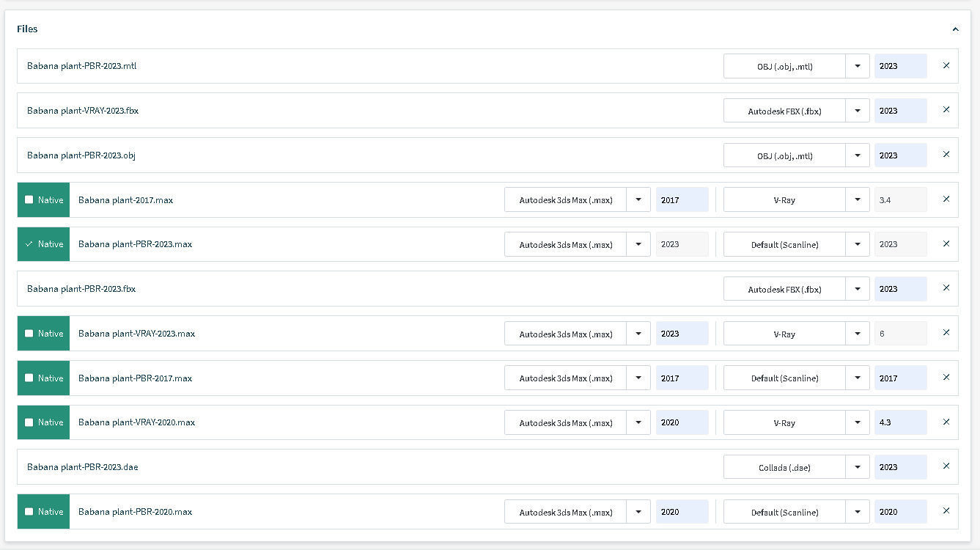Image resolution: width=980 pixels, height=550 pixels.
Task: Mark Babana plant-2017.max as Native
Action: point(29,199)
